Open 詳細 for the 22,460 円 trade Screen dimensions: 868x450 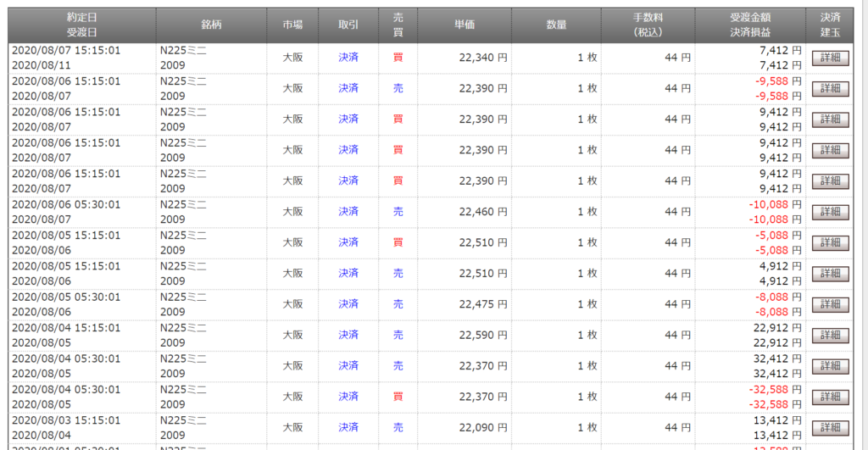click(x=830, y=212)
